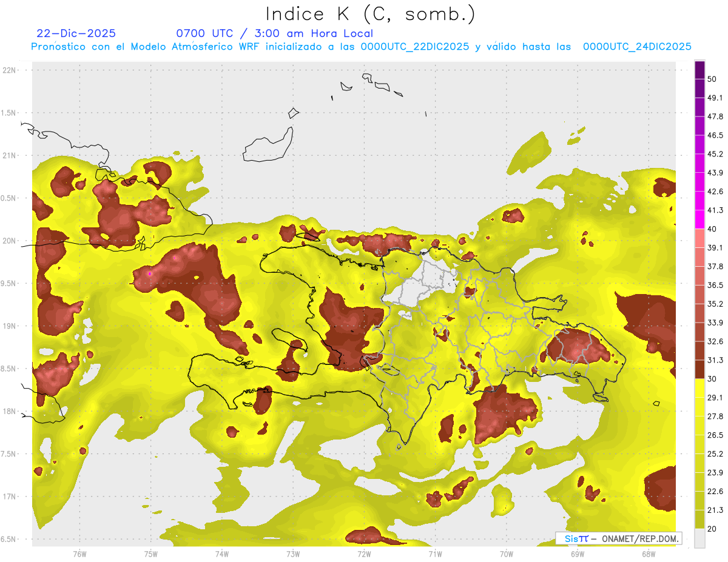Screen dimensions: 728x562
Task: Click the "19N" latitude label
Action: (x=9, y=326)
